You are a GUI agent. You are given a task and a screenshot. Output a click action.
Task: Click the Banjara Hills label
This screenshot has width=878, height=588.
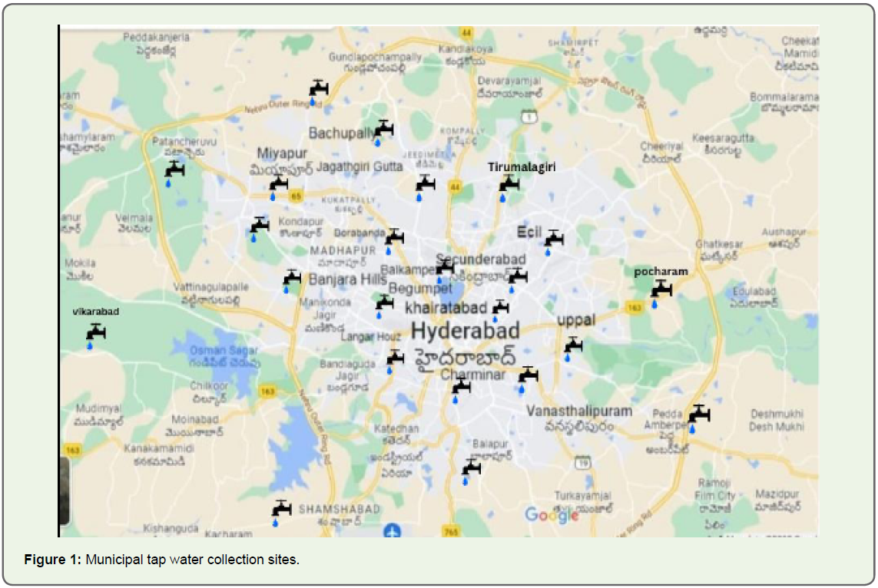coord(348,279)
